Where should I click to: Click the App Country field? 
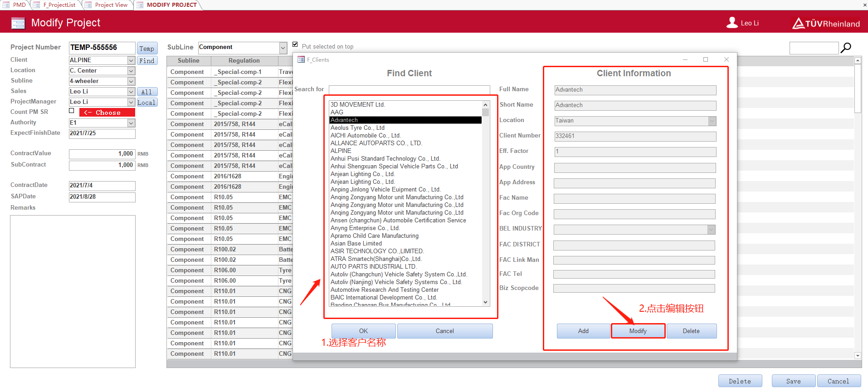635,168
